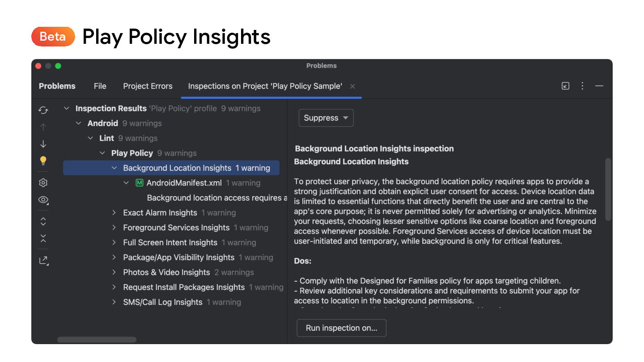Toggle the eye view options icon
Screen dimensions: 644x362
pyautogui.click(x=43, y=200)
